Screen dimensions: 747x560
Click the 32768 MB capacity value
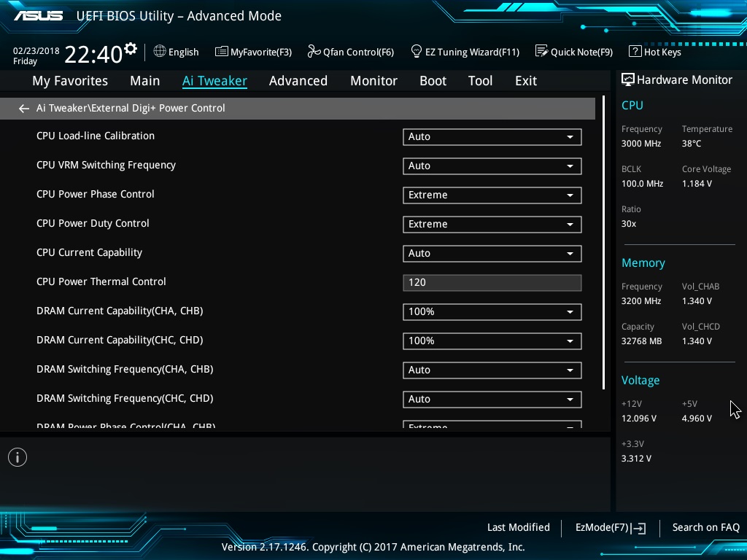[641, 341]
